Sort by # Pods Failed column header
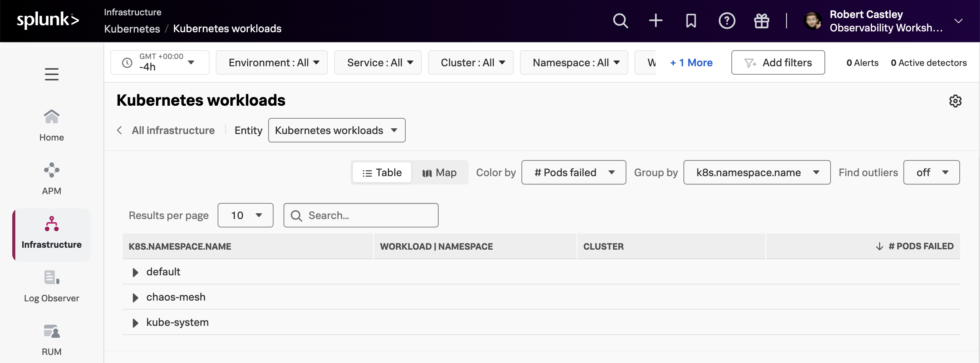This screenshot has height=363, width=980. click(921, 246)
